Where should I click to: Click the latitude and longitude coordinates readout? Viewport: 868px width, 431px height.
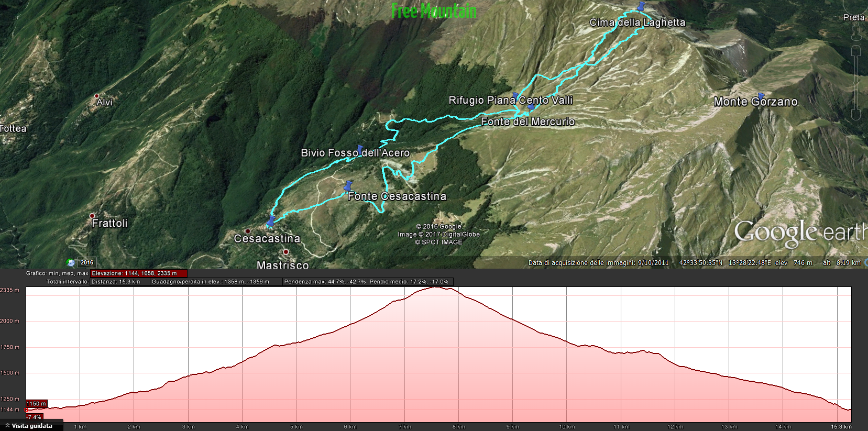[x=726, y=263]
